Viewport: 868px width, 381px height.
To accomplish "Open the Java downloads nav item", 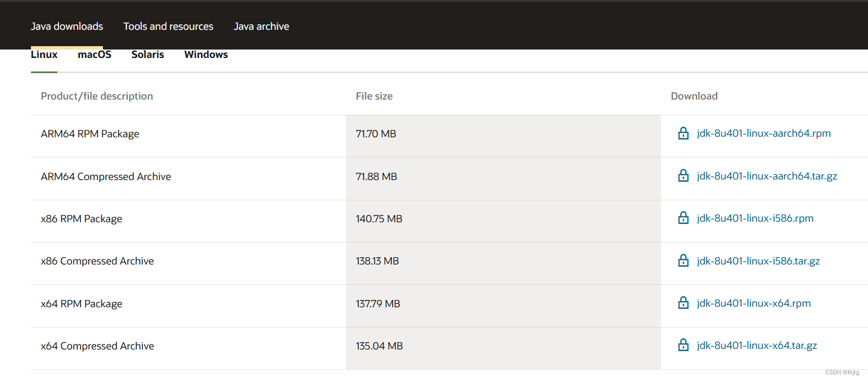I will pos(67,26).
